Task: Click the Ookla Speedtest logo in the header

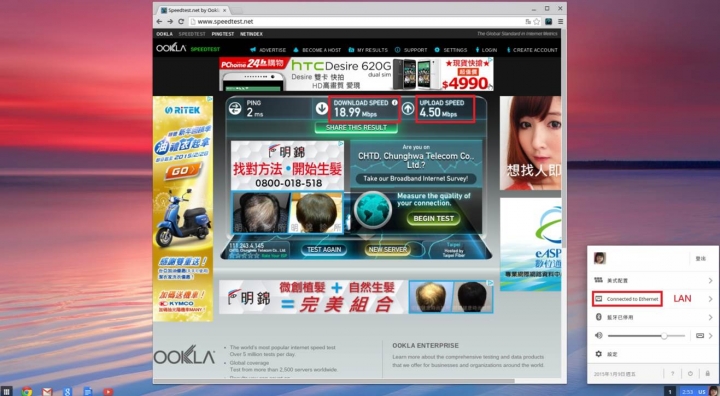Action: click(x=188, y=48)
